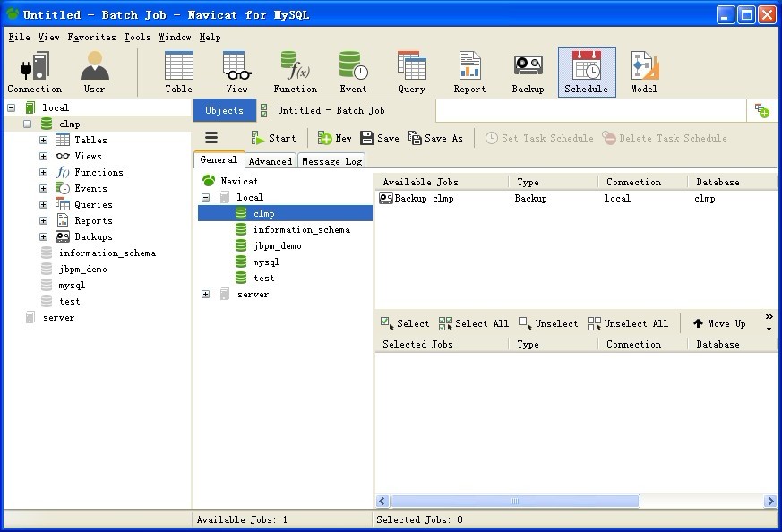Image resolution: width=782 pixels, height=532 pixels.
Task: Open the User manager icon
Action: [x=94, y=73]
